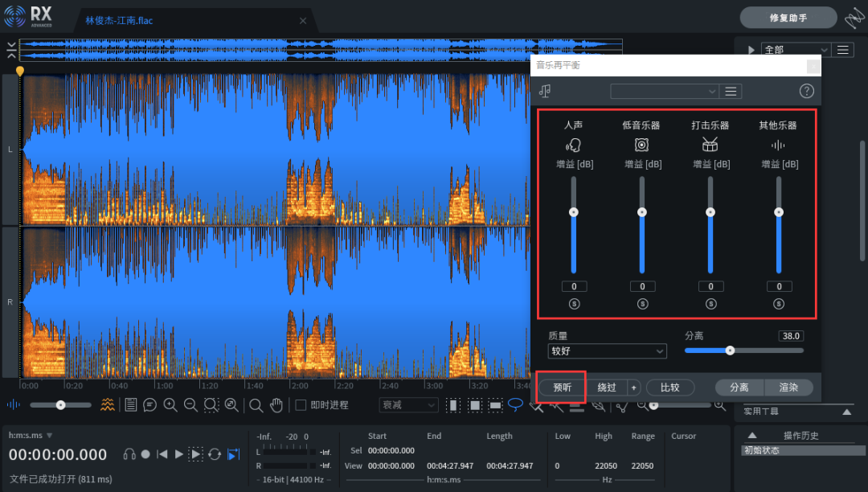Image resolution: width=868 pixels, height=492 pixels.
Task: Open Music Rebalance help via question mark icon
Action: coord(806,91)
